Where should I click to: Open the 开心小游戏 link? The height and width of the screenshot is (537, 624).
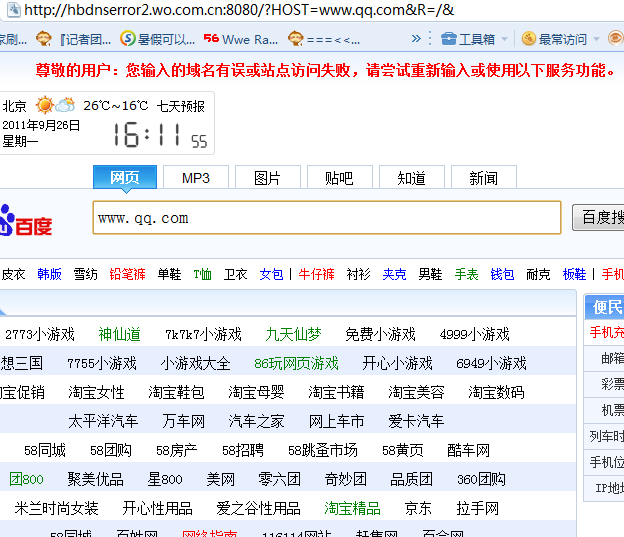click(397, 363)
